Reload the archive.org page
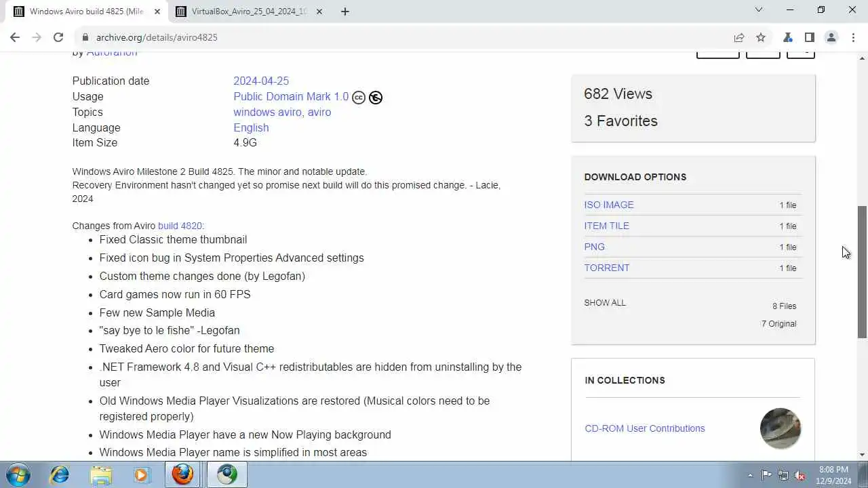 (58, 37)
